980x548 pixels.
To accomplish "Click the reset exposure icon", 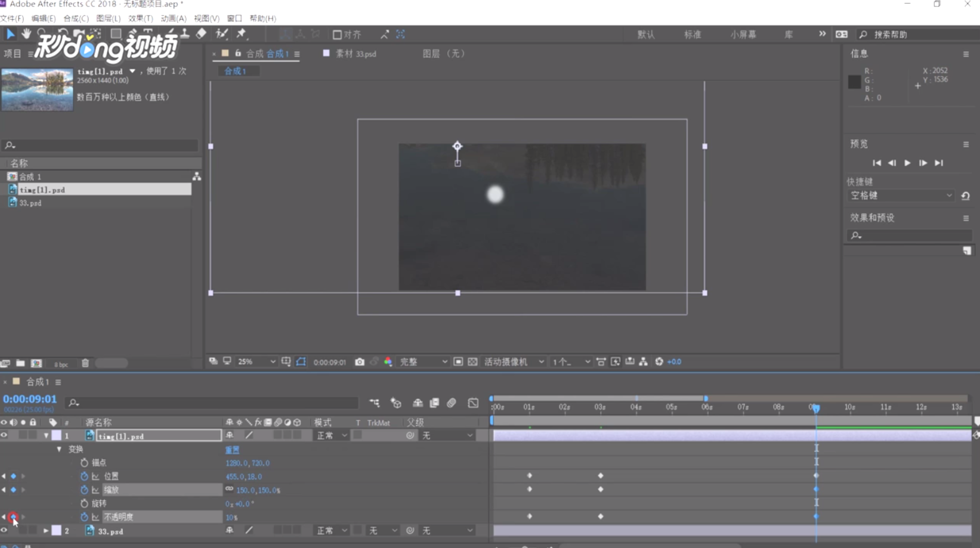I will (x=659, y=362).
